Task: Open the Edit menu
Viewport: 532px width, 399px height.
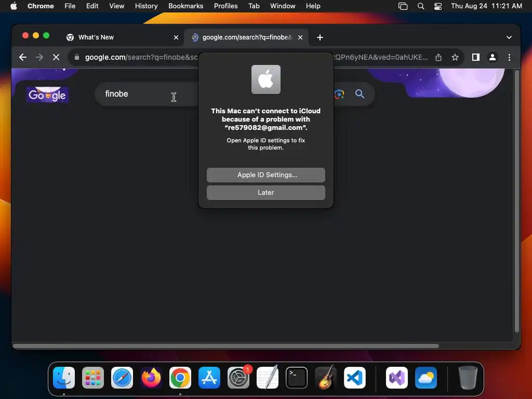Action: coord(92,6)
